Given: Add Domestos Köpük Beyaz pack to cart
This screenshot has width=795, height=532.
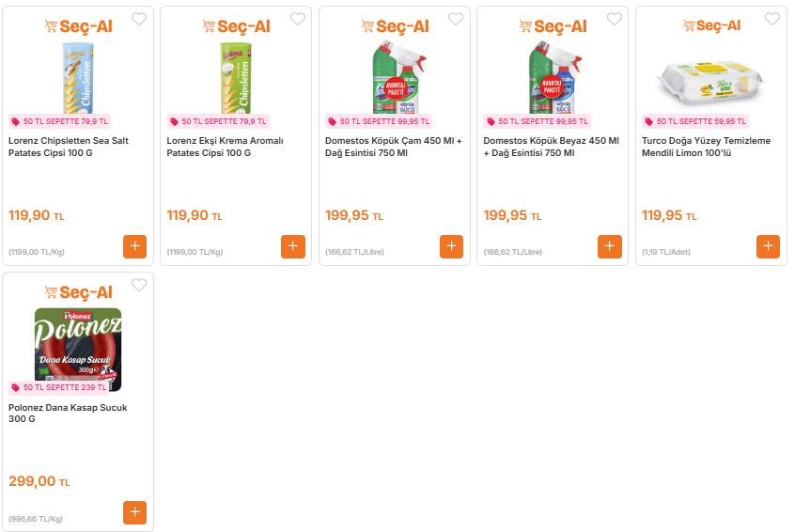Looking at the screenshot, I should click(x=610, y=246).
